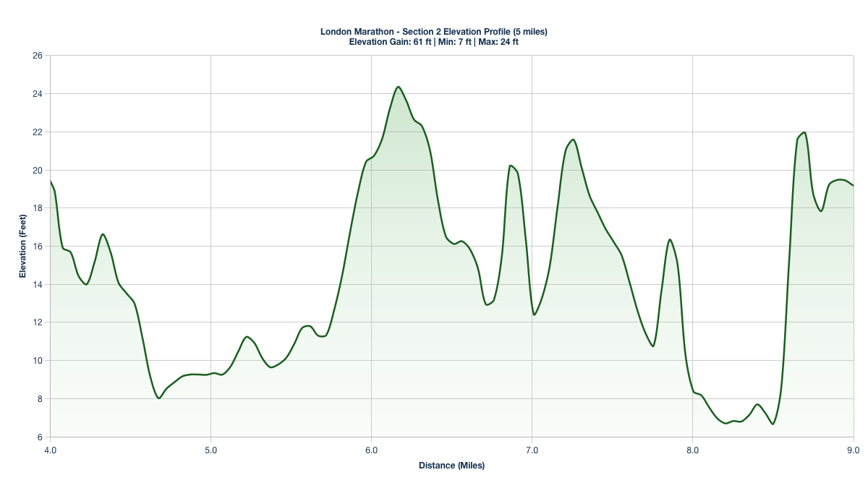
Task: Click the "14" y-axis tick label
Action: [38, 285]
